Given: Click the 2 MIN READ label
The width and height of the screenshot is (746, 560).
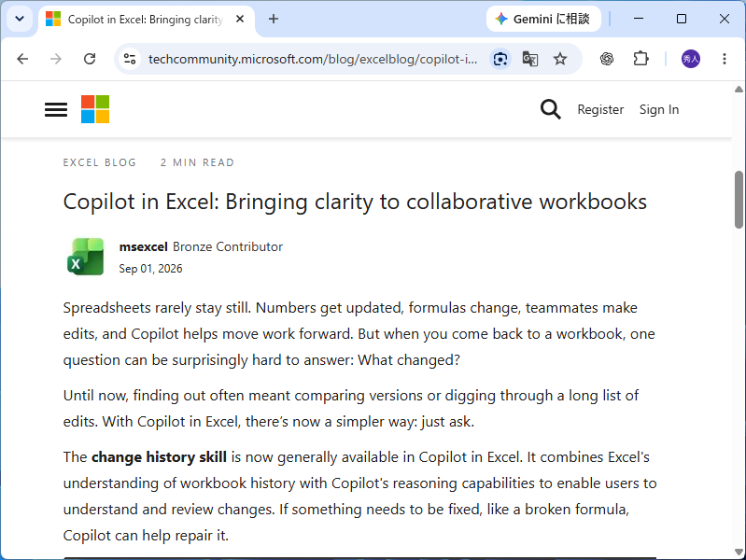Looking at the screenshot, I should (197, 162).
